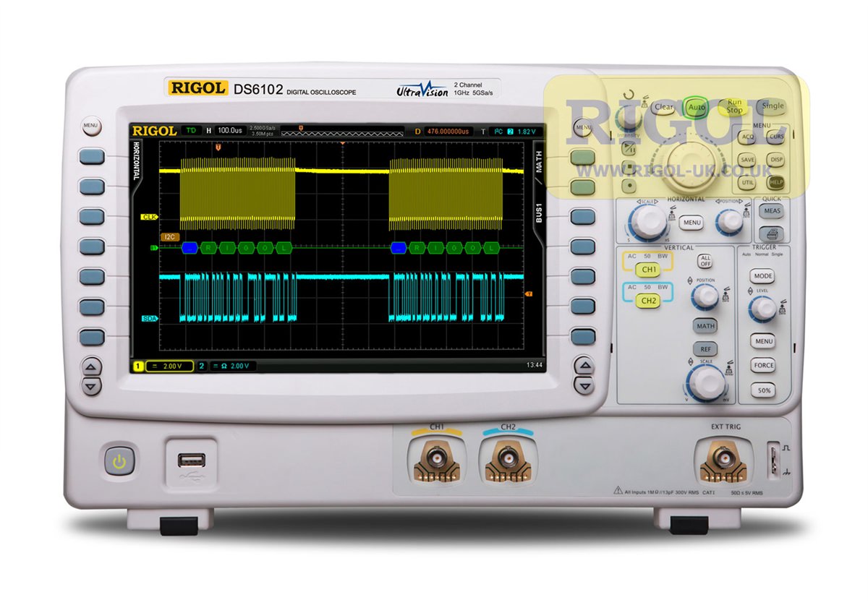The height and width of the screenshot is (613, 868).
Task: Select the HORIZONTAL side tab on screen
Action: 135,160
